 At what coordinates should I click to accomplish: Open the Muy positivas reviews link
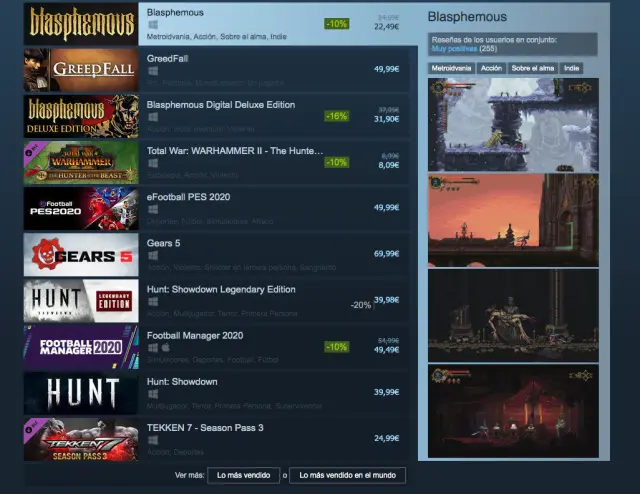454,49
